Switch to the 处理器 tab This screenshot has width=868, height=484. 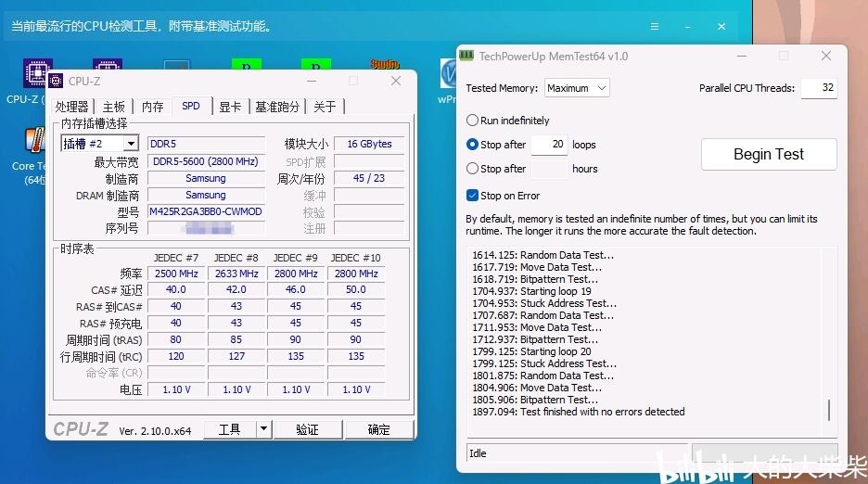(x=72, y=107)
